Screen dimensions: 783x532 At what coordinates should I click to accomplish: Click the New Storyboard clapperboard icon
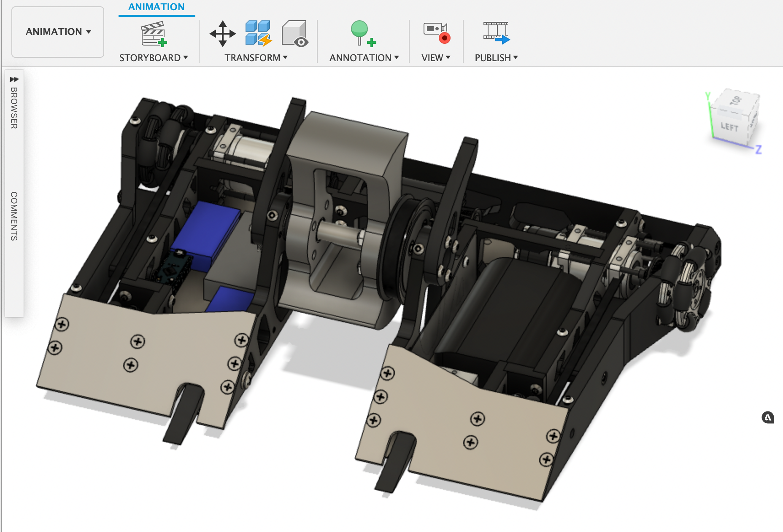point(154,34)
